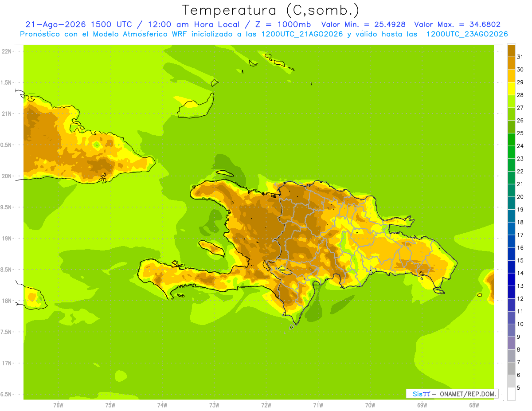The height and width of the screenshot is (411, 532).
Task: Click the purple legend swatch between 9 and 10
Action: coord(511,331)
